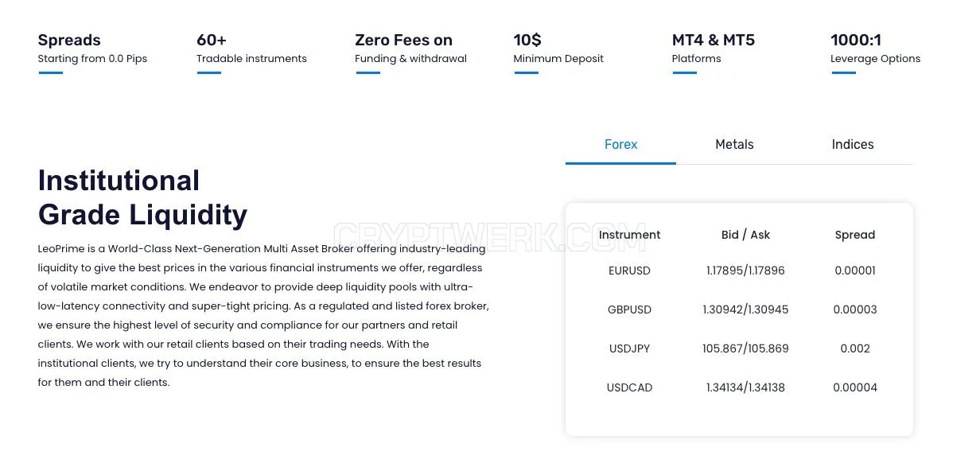This screenshot has width=980, height=475.
Task: Click the Bid / Ask column header
Action: 745,235
